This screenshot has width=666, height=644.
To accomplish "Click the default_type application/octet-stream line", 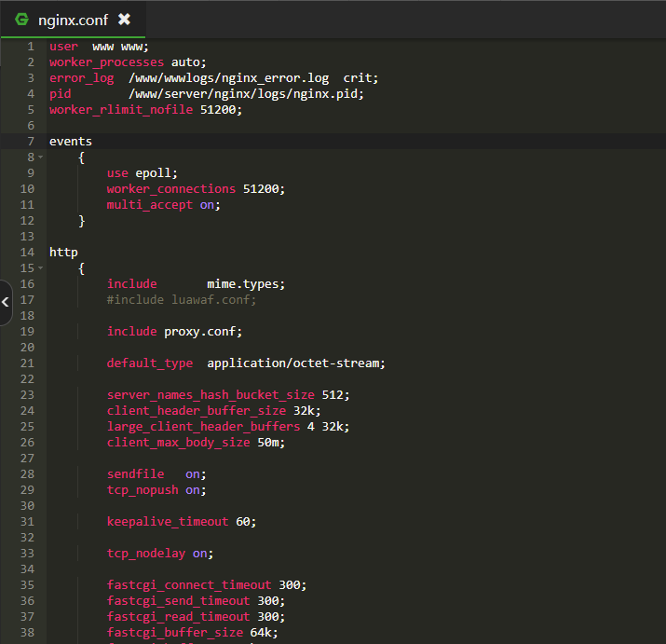I will (245, 363).
